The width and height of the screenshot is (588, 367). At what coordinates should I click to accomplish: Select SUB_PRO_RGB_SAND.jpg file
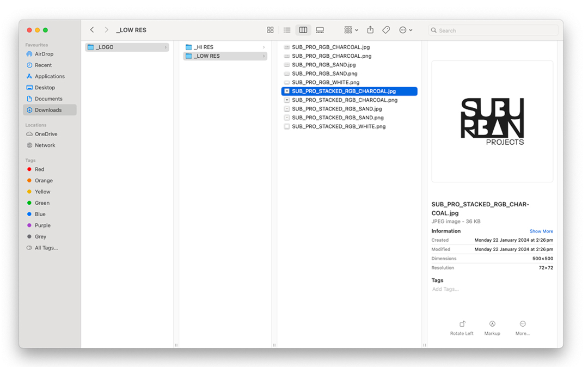(x=349, y=65)
